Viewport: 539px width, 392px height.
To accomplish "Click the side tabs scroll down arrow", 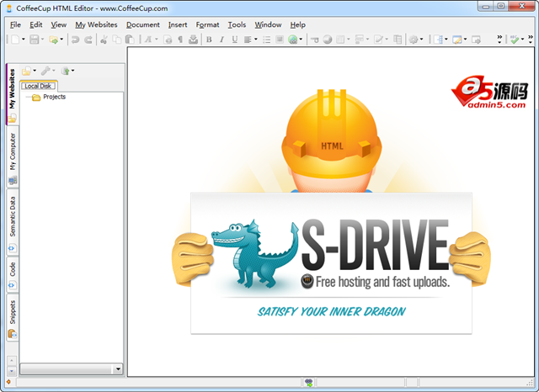I will click(x=12, y=371).
